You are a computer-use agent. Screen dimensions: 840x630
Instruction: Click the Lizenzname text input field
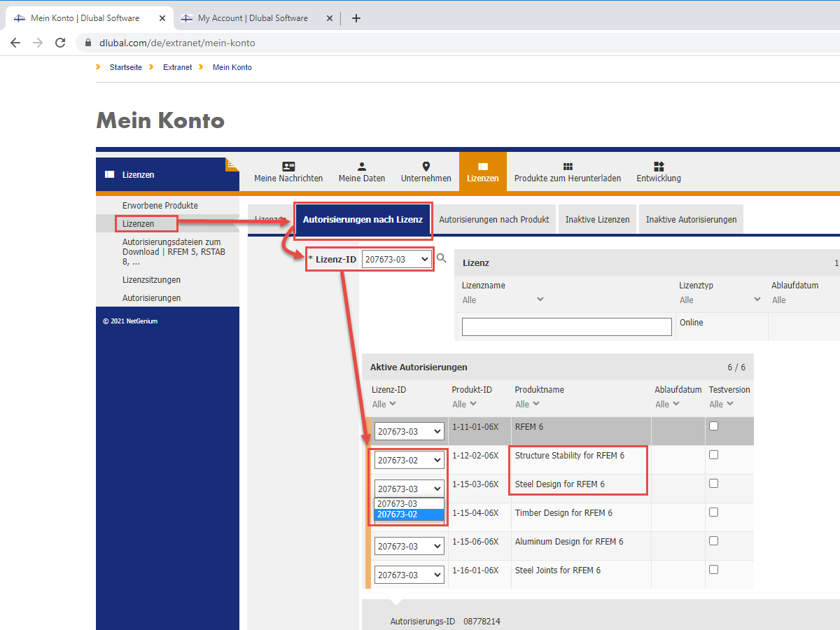point(567,327)
